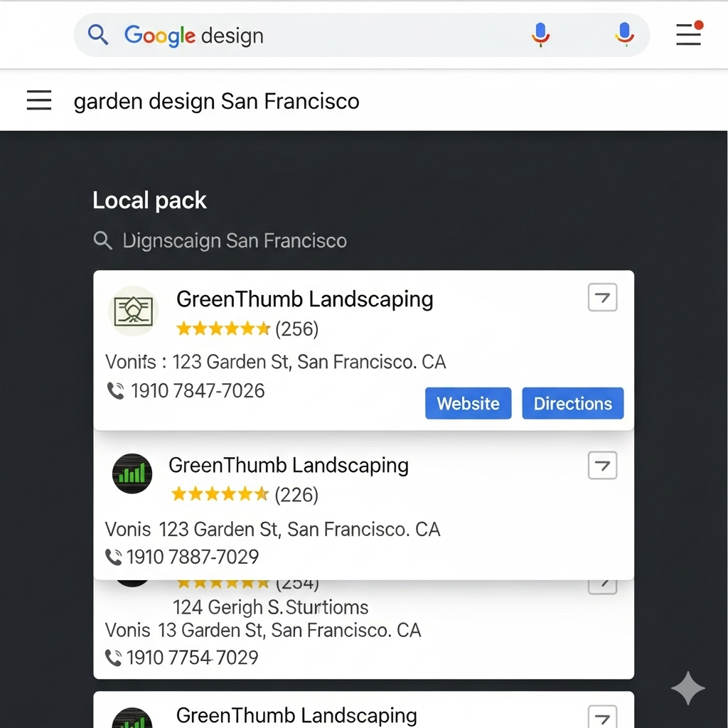The height and width of the screenshot is (728, 728).
Task: Open the hamburger menu beside the garden design query
Action: (x=39, y=100)
